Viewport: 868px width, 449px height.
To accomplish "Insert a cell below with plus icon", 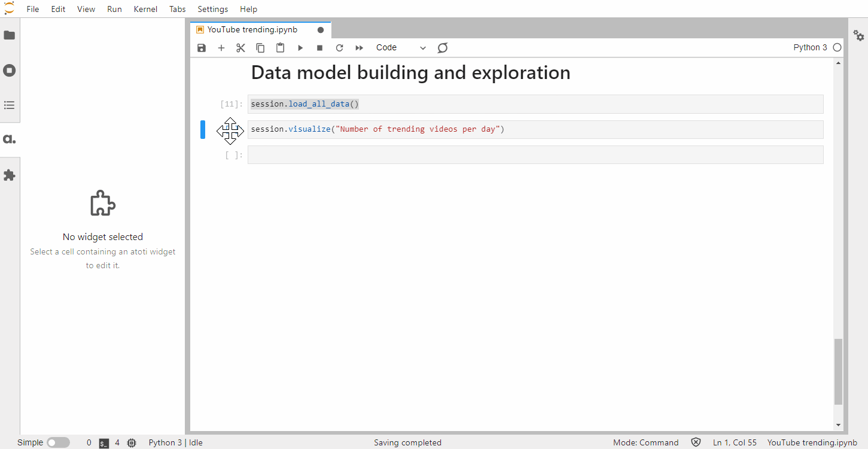I will pos(221,48).
